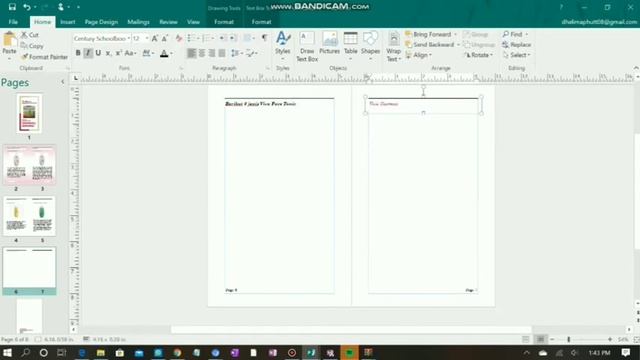Click Replace in Editing group
This screenshot has width=640, height=360.
[517, 44]
